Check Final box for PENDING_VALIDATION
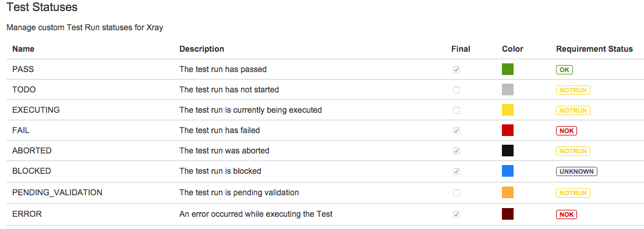Image resolution: width=644 pixels, height=229 pixels. click(x=457, y=192)
